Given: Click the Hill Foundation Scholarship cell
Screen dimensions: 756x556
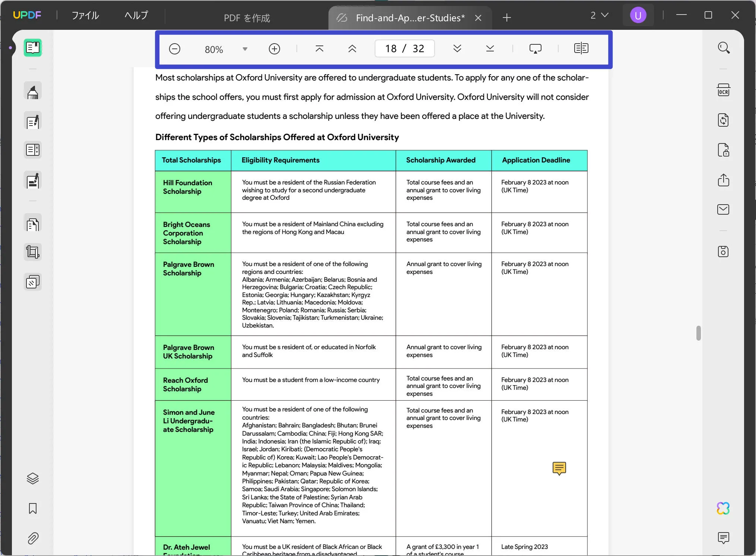Looking at the screenshot, I should [x=193, y=192].
